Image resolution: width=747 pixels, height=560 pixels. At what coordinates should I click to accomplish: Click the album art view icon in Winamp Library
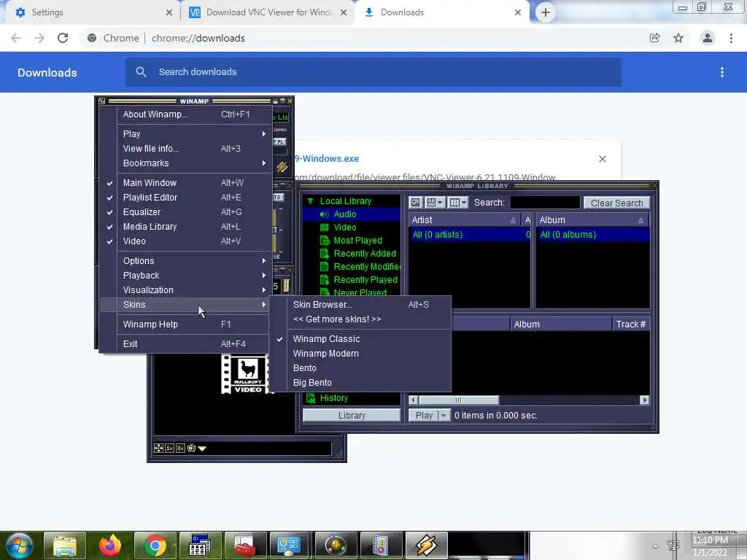pos(415,203)
